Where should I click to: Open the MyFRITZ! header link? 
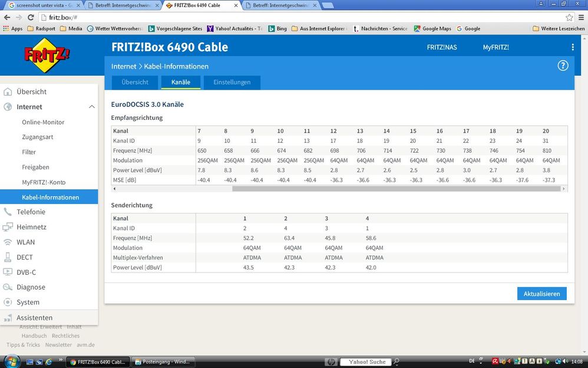pos(495,47)
